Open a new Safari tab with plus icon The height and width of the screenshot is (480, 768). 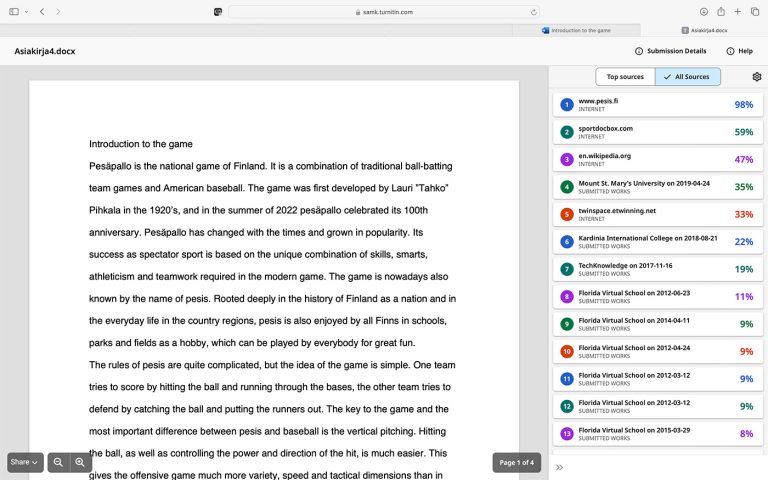tap(737, 11)
